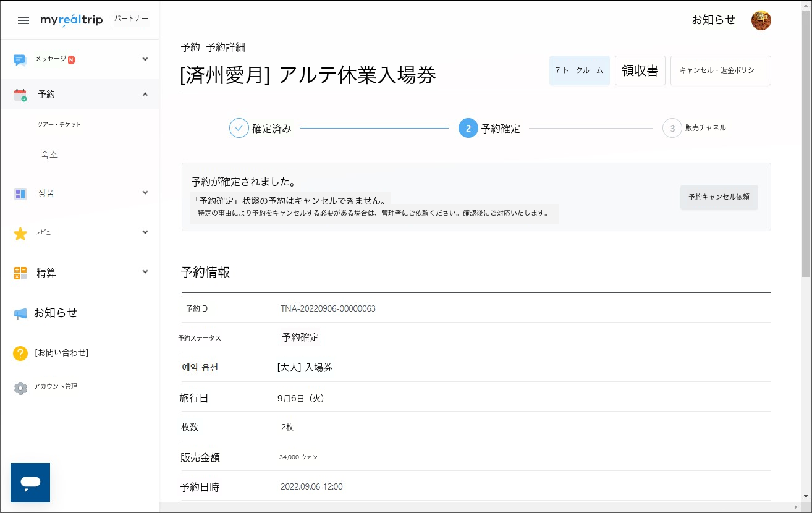Screen dimensions: 812x513
Task: Select 숙소 submenu item
Action: pos(49,155)
